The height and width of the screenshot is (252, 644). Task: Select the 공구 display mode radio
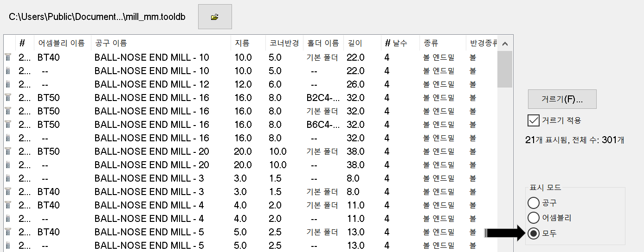[534, 202]
